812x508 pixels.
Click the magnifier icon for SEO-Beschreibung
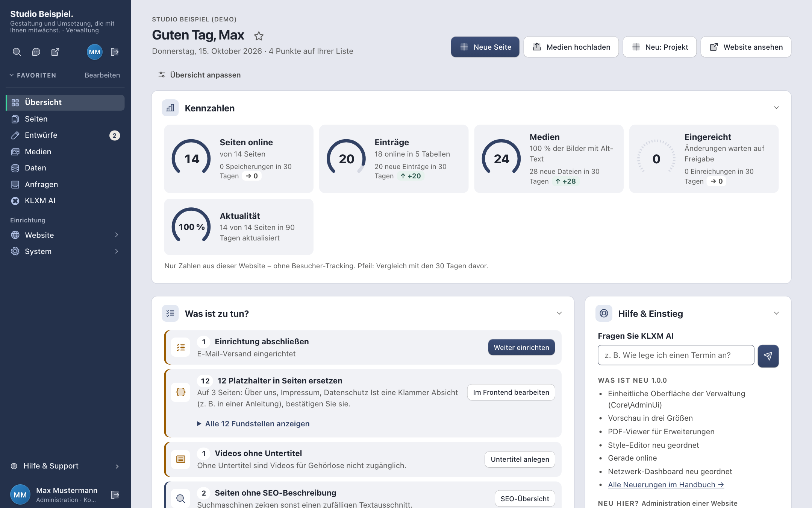[180, 499]
